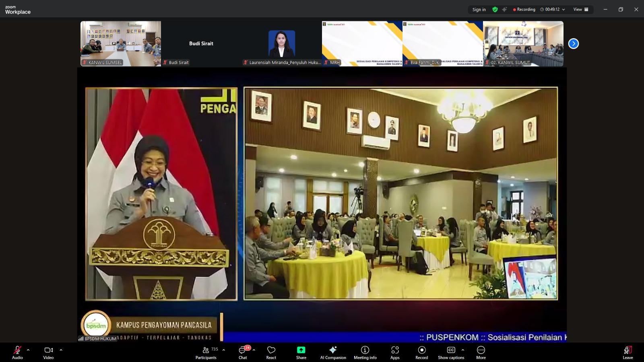Click the Sign in button

pos(479,9)
